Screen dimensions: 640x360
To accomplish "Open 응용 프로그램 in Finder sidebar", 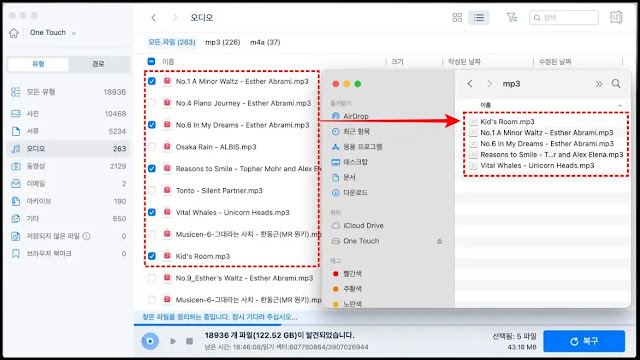I will pos(357,147).
